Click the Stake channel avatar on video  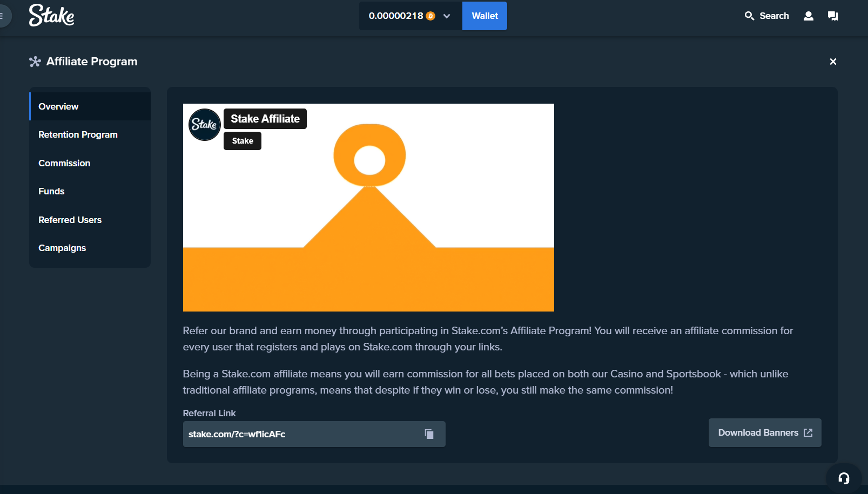[204, 124]
